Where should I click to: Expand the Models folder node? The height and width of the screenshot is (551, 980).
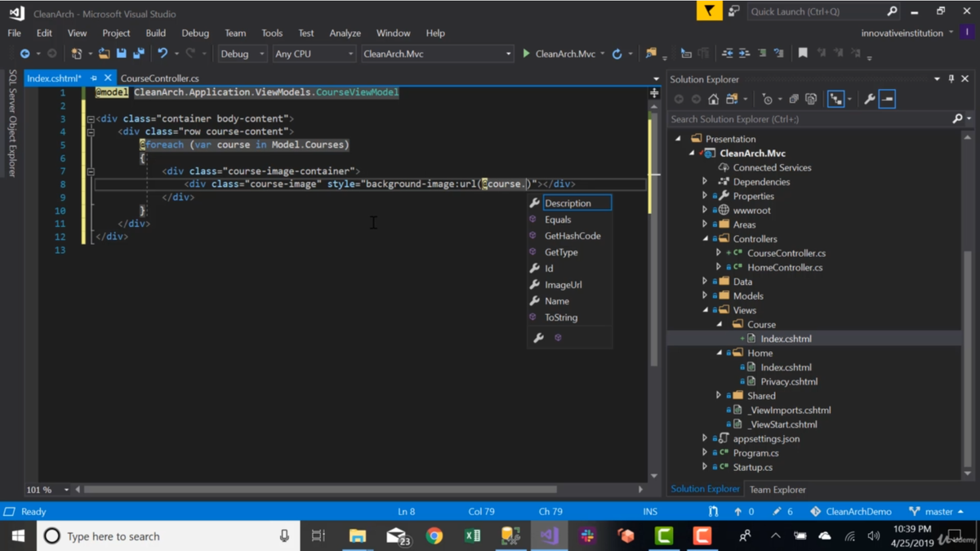click(705, 296)
